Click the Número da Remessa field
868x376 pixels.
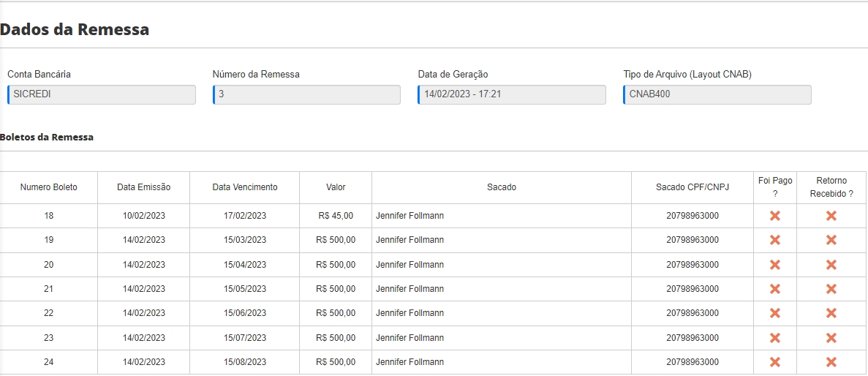pos(307,94)
